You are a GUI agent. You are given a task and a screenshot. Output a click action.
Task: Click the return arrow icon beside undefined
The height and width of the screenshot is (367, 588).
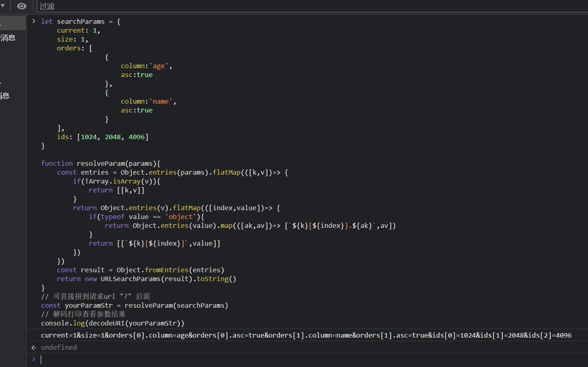34,347
